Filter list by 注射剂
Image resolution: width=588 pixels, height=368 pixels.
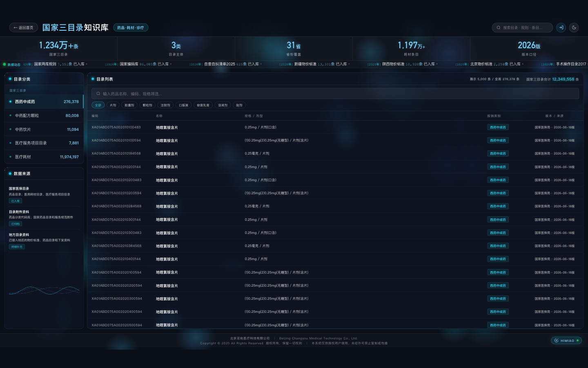[x=165, y=105]
